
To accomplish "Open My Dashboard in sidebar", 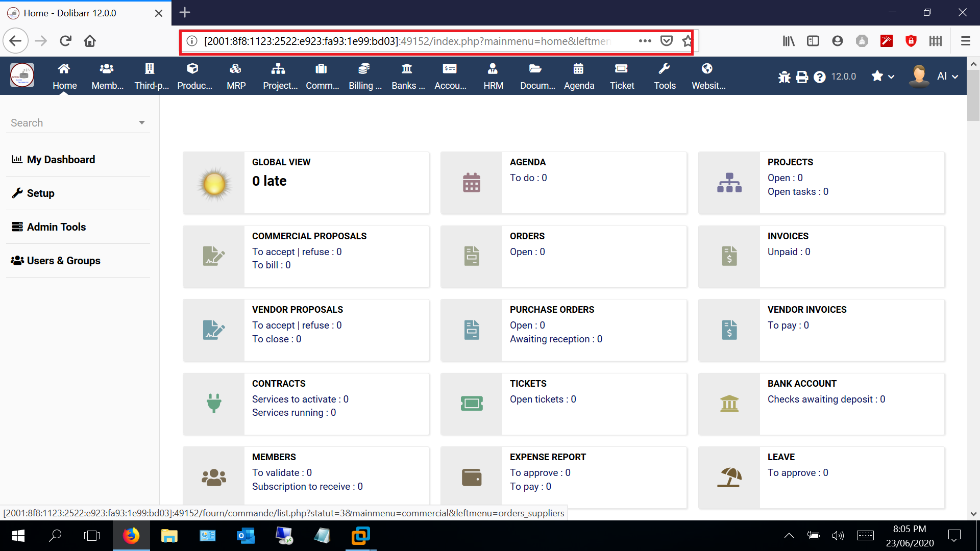I will (53, 160).
